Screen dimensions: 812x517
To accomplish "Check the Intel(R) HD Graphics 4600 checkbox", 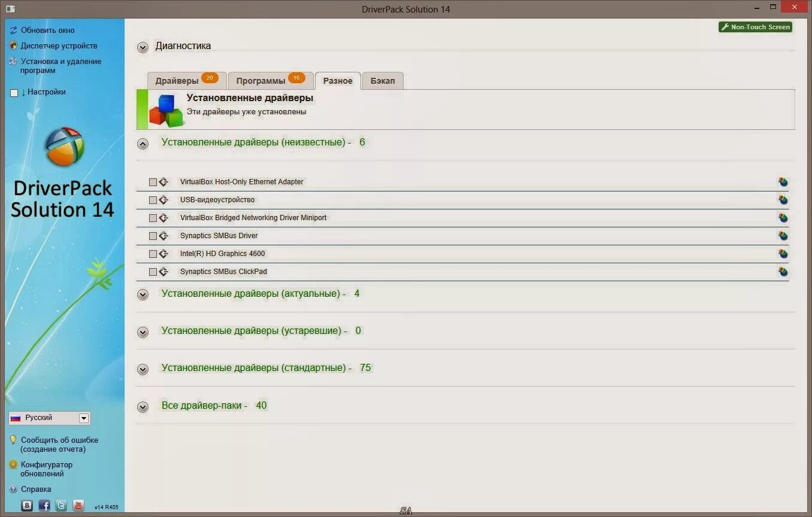I will (153, 254).
